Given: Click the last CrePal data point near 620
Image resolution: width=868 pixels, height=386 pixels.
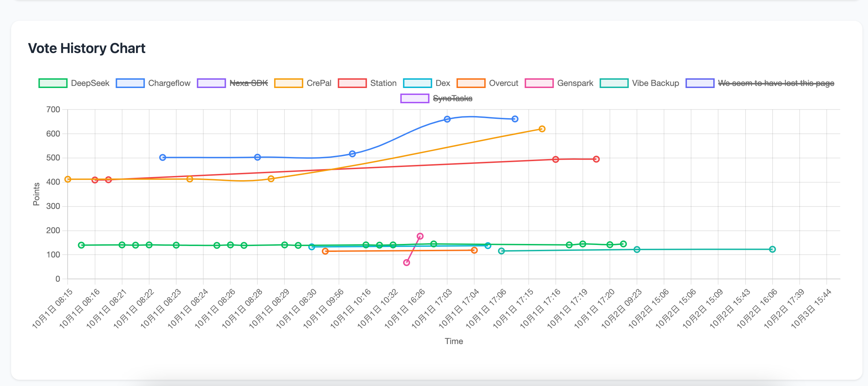Looking at the screenshot, I should [542, 129].
